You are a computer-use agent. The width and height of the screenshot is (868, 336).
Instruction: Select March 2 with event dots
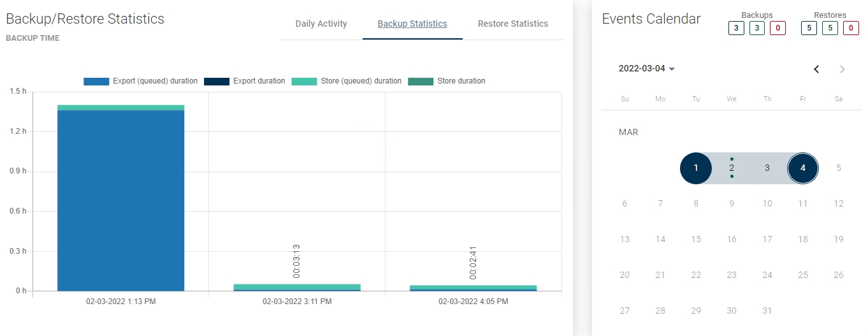coord(732,168)
